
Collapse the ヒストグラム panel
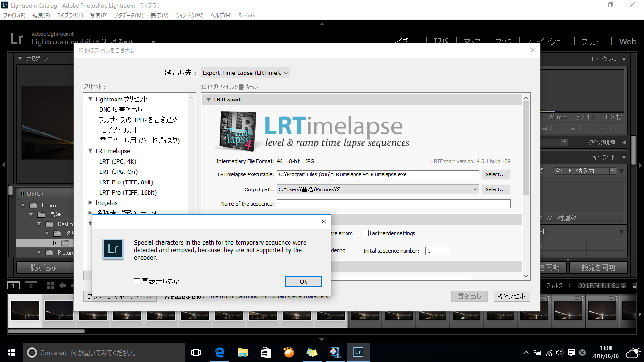pos(624,59)
